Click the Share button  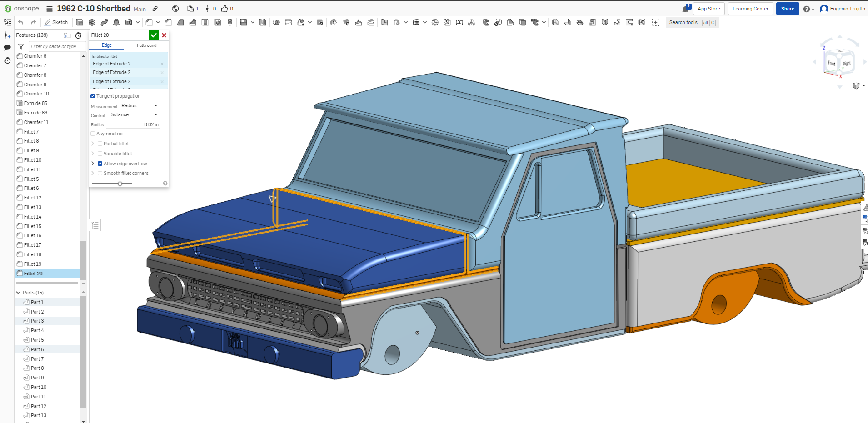[787, 9]
